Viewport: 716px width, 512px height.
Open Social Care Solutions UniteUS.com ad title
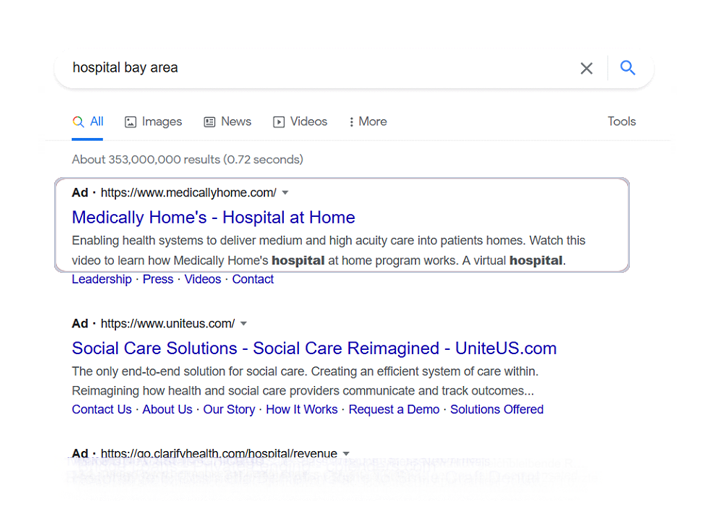[314, 348]
